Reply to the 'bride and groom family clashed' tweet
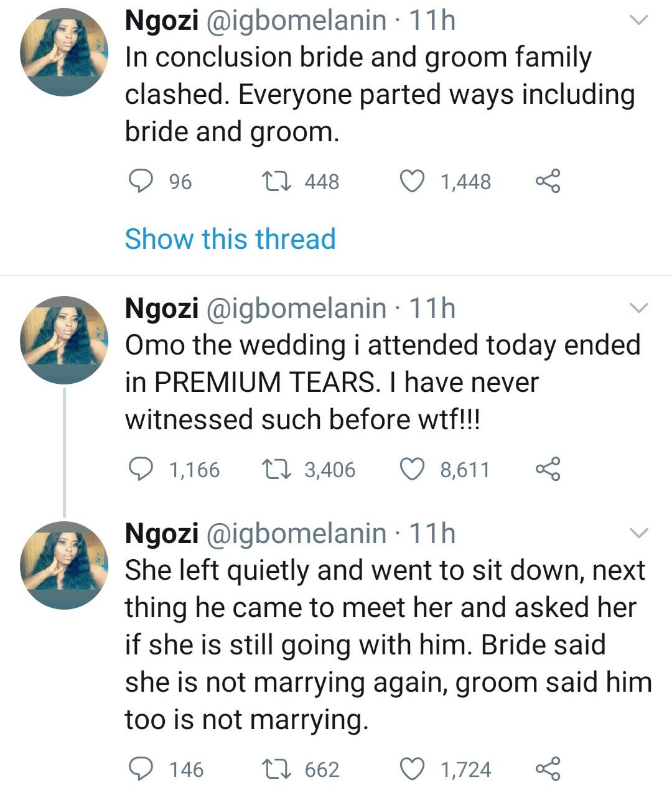Image resolution: width=672 pixels, height=790 pixels. pyautogui.click(x=141, y=181)
